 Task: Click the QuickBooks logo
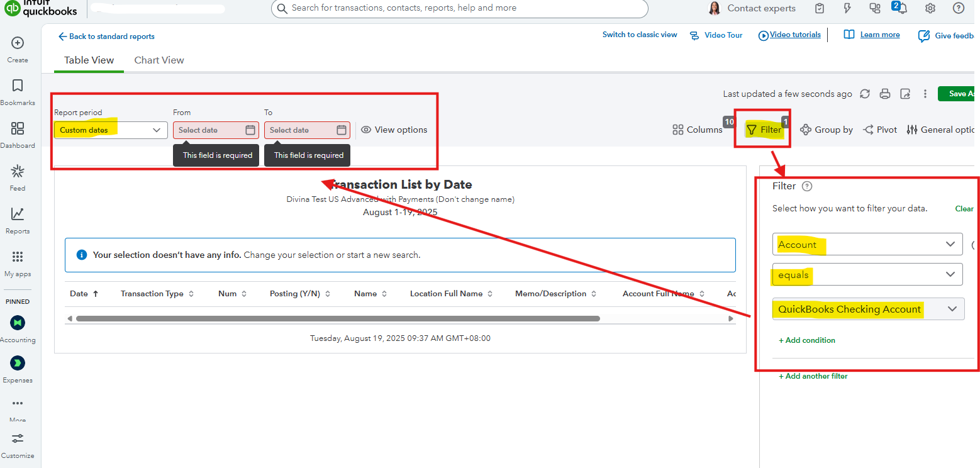coord(41,7)
